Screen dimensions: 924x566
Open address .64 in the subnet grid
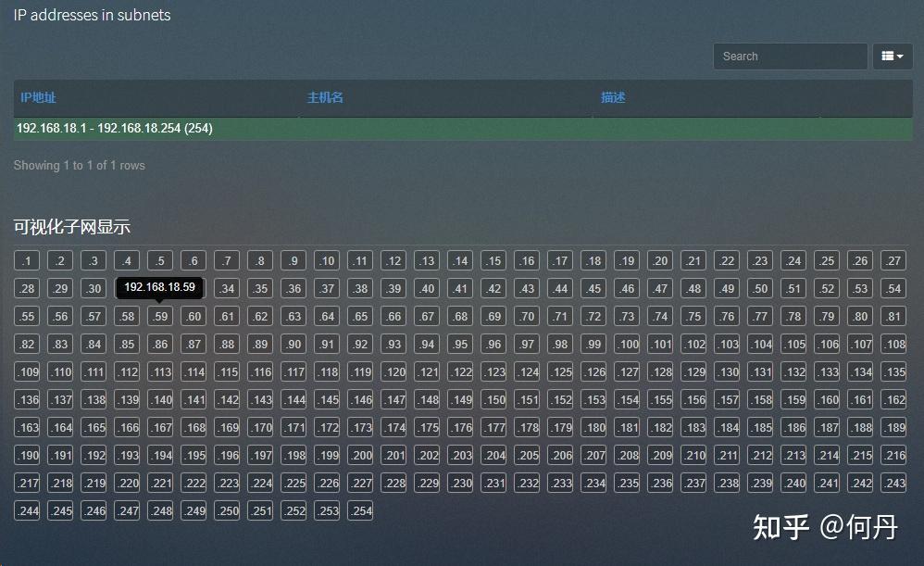point(327,316)
